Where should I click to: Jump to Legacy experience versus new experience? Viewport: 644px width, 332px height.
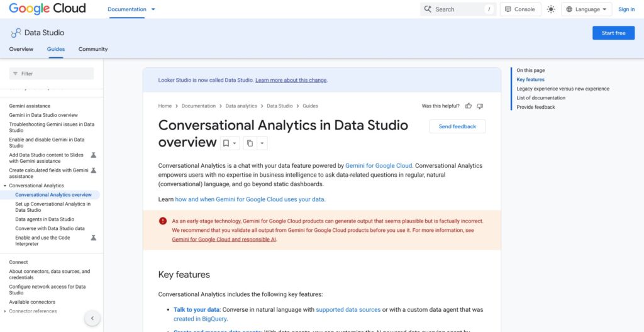(x=563, y=89)
